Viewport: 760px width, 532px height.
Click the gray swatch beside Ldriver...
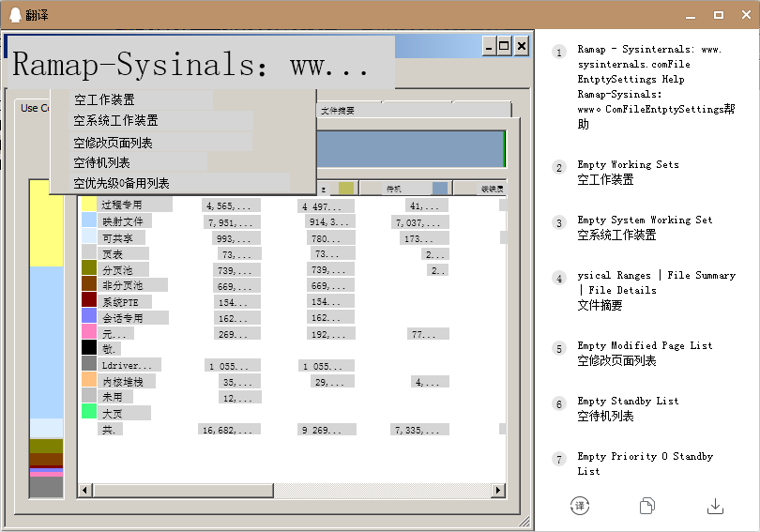pos(89,364)
